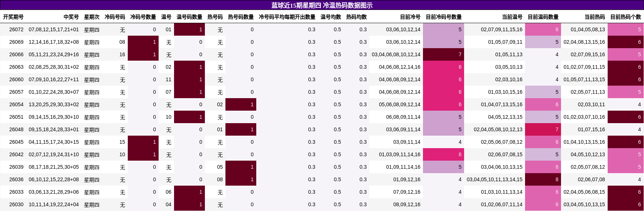Click warm number 11 in row 26060
The image size is (644, 211).
(169, 79)
